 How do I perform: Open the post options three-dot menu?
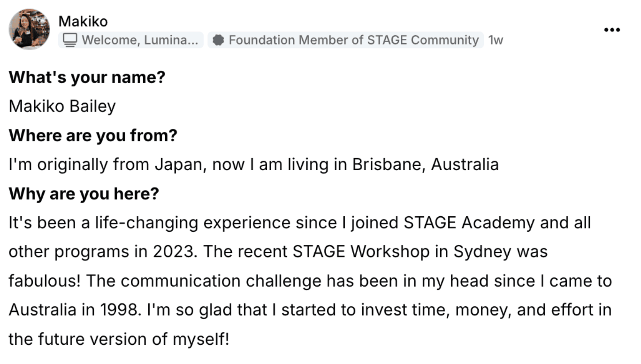[x=612, y=30]
